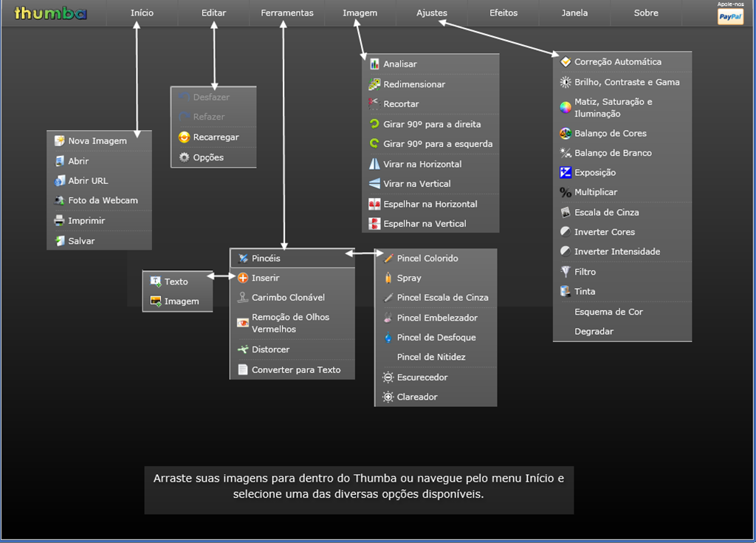Click the Abrir URL globe icon
Image resolution: width=756 pixels, height=543 pixels.
[x=59, y=181]
